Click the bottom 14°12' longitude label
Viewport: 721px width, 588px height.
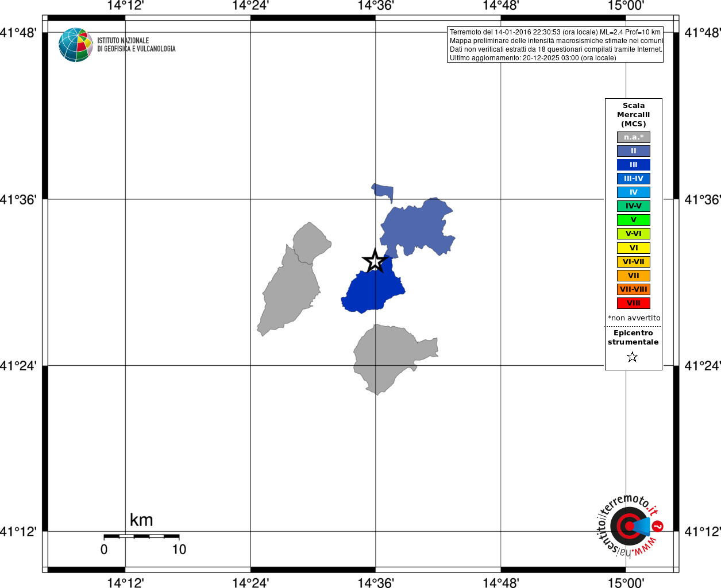click(125, 583)
